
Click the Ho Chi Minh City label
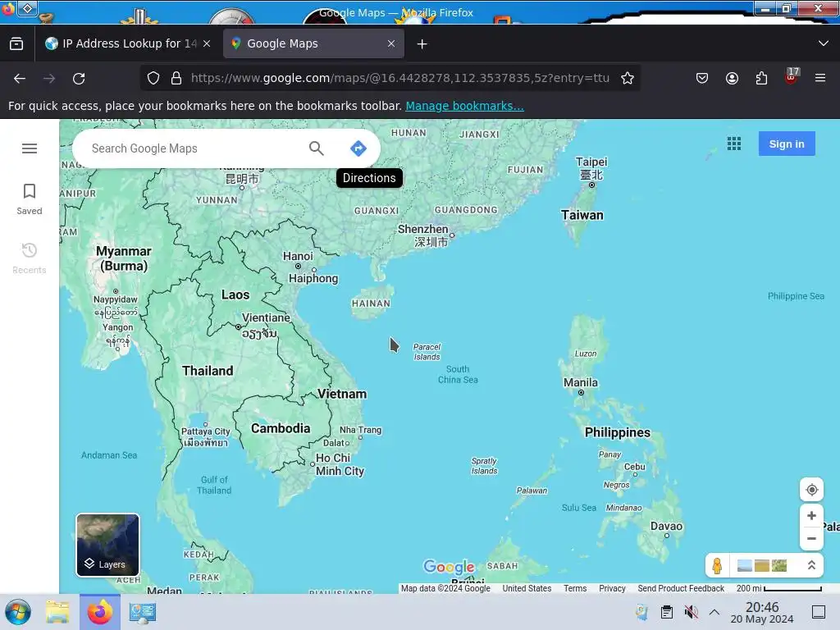340,464
